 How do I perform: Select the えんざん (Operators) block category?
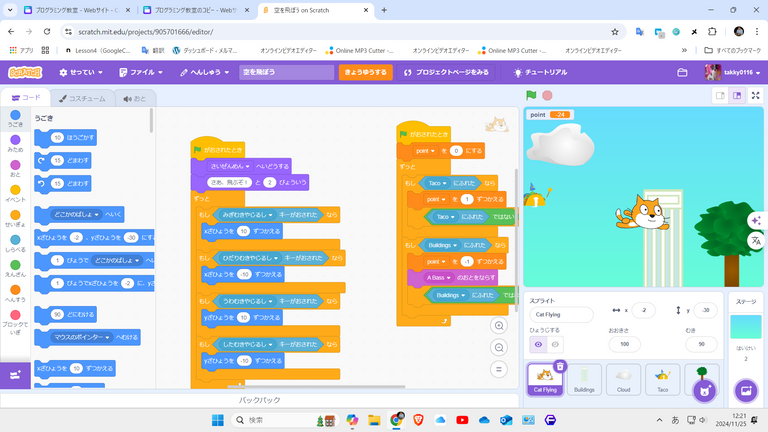15,268
